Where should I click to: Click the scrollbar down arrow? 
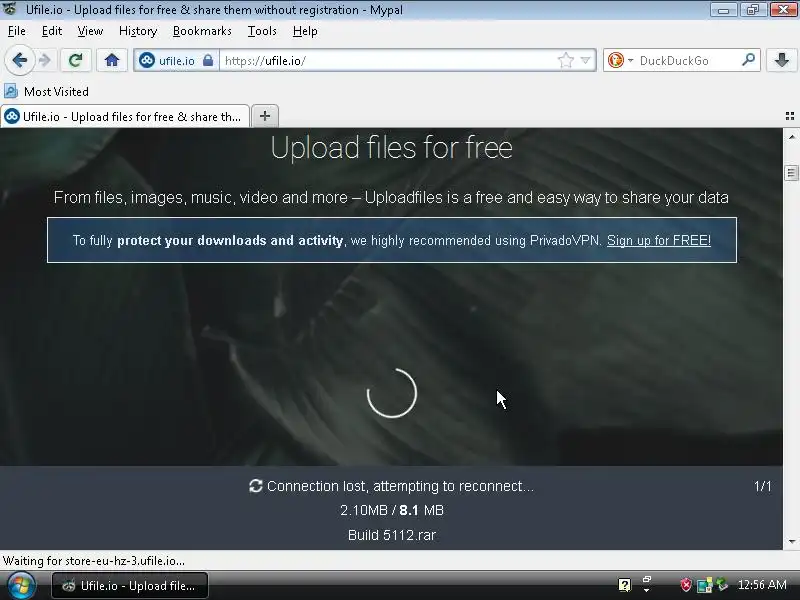(791, 542)
